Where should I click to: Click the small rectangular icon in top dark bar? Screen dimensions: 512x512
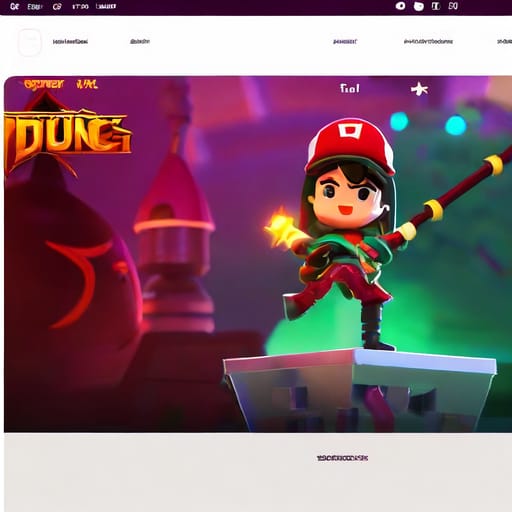point(436,6)
